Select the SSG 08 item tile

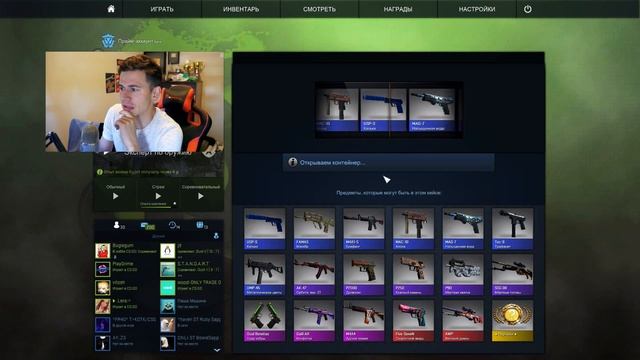512,275
